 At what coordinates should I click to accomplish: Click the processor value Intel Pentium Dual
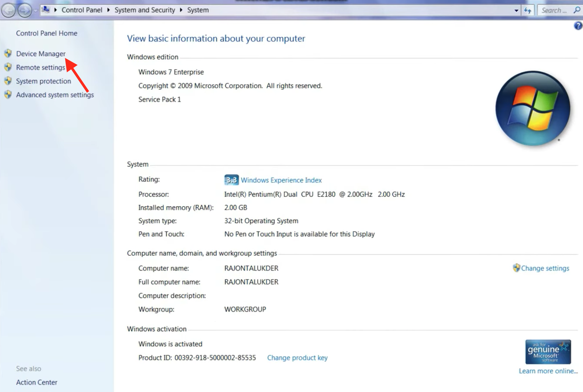point(314,194)
